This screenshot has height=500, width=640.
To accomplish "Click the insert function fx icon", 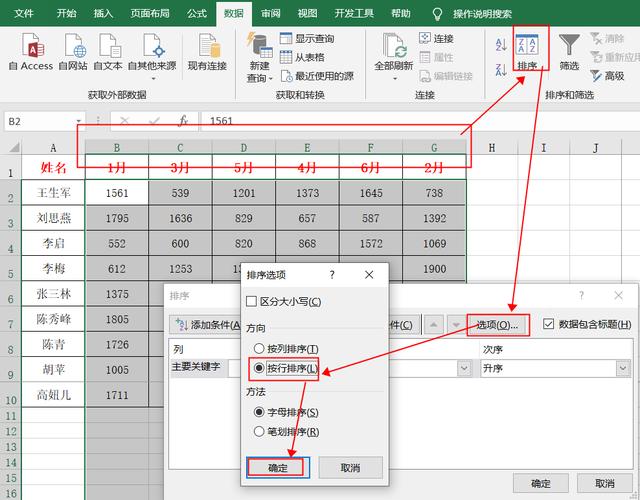I will pos(183,121).
